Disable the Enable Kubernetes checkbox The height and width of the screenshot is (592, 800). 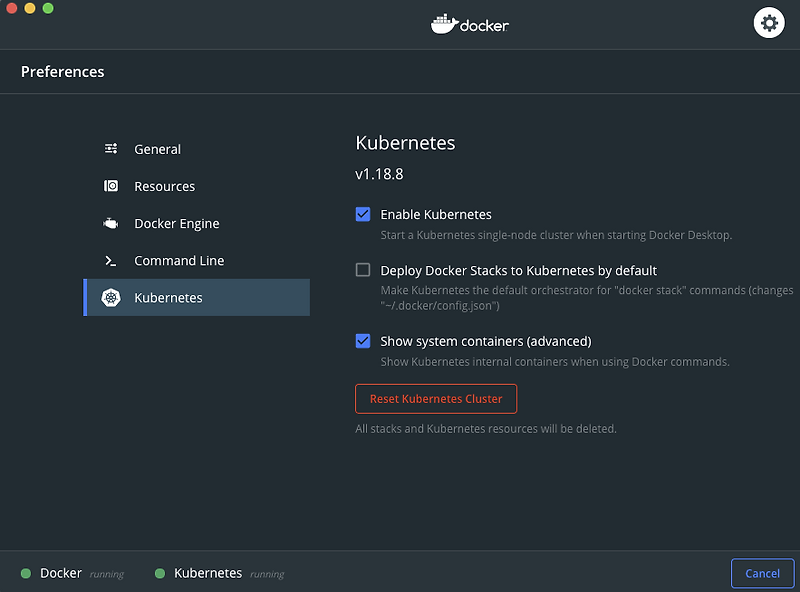[x=363, y=214]
